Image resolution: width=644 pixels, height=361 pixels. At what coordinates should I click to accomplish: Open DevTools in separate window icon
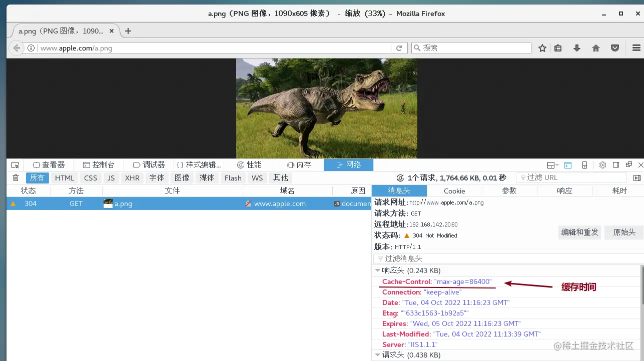tap(629, 164)
